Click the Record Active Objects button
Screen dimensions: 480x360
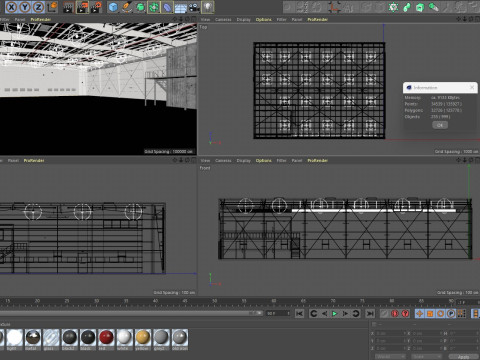[x=384, y=314]
